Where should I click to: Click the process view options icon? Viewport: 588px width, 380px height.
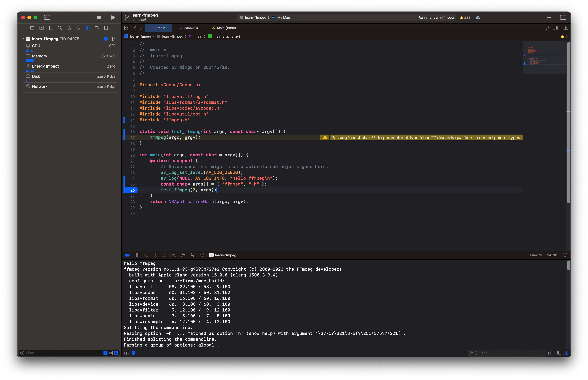pos(113,39)
